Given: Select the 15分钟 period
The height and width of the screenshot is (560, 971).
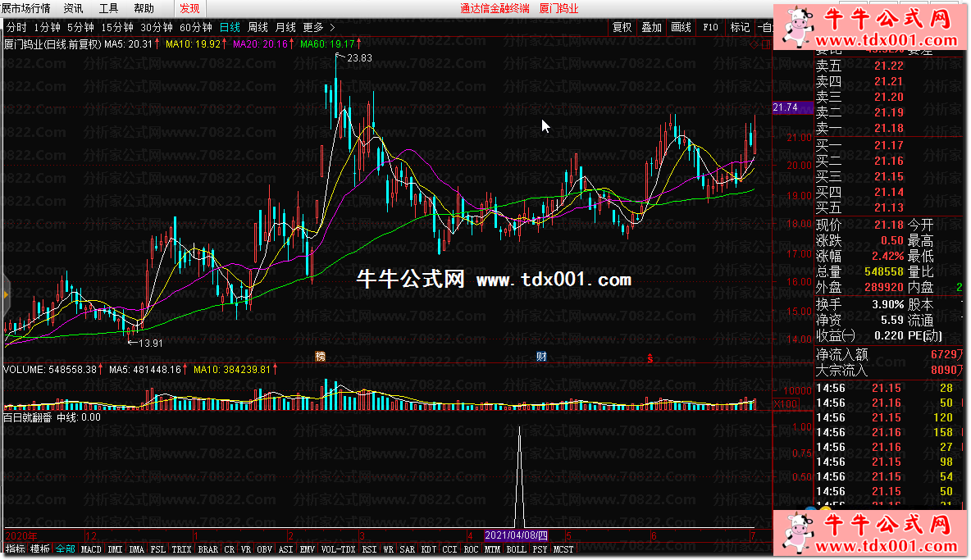Looking at the screenshot, I should tap(117, 27).
